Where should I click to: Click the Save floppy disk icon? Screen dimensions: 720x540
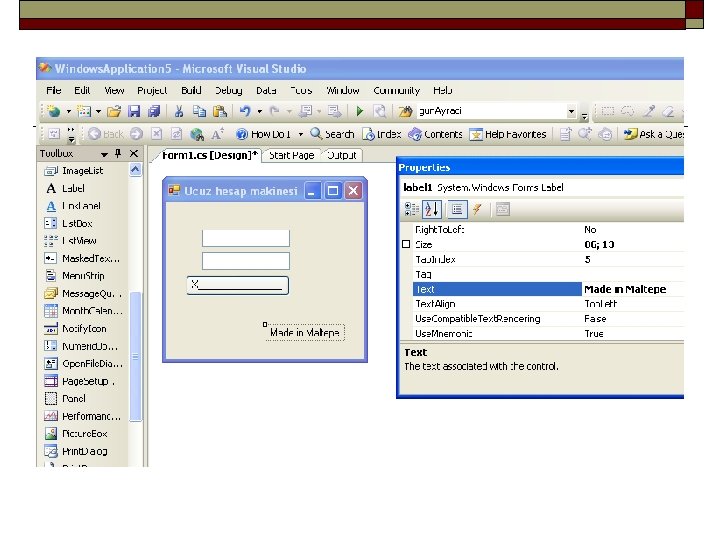pos(134,111)
